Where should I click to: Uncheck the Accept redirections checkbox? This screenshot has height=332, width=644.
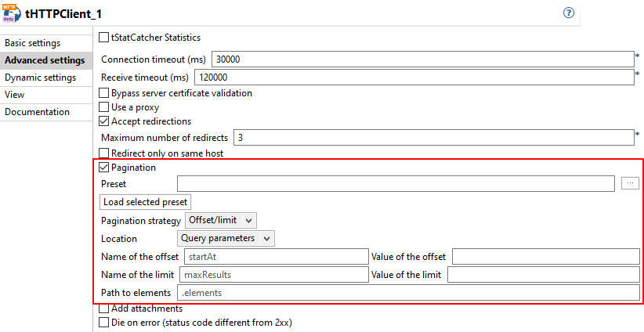pos(104,121)
